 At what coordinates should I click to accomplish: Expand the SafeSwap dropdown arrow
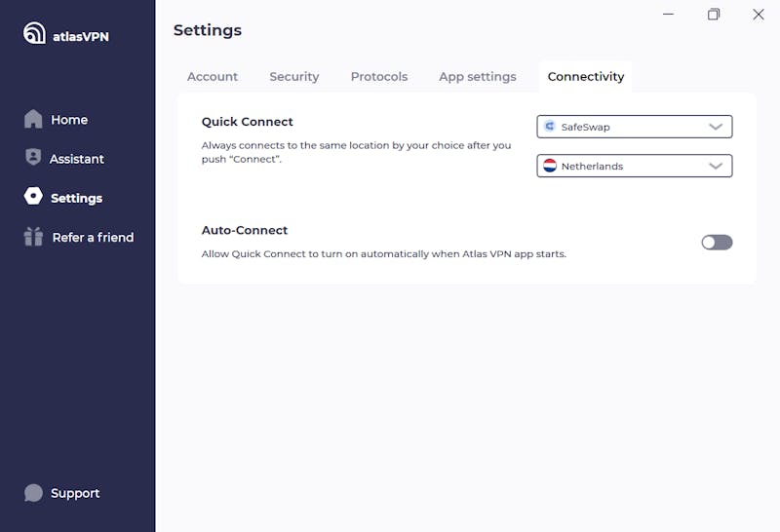point(716,127)
